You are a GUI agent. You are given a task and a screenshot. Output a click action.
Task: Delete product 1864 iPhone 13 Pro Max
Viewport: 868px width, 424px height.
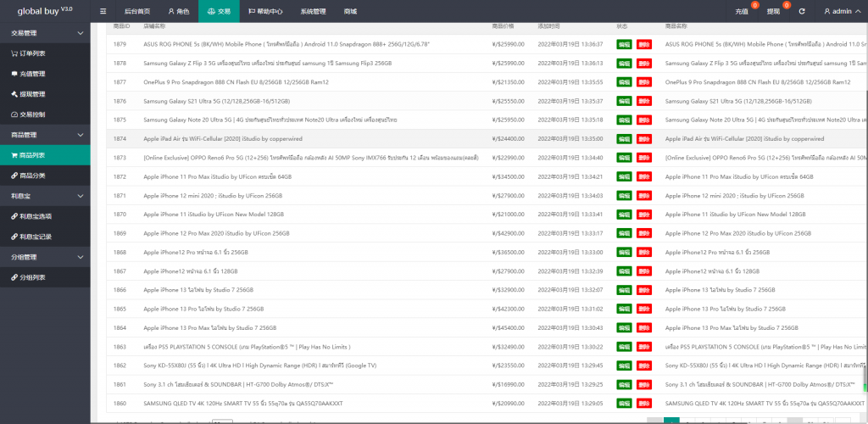(x=644, y=327)
